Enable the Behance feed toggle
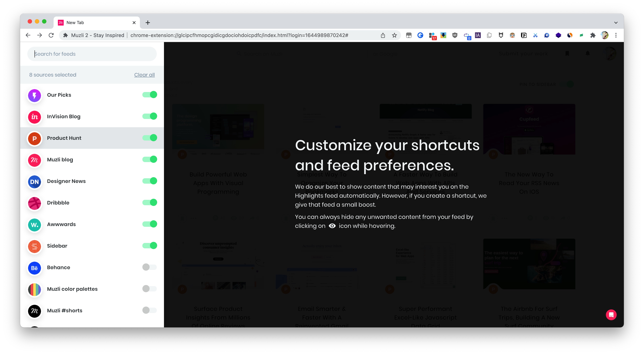The height and width of the screenshot is (354, 644). (x=150, y=267)
